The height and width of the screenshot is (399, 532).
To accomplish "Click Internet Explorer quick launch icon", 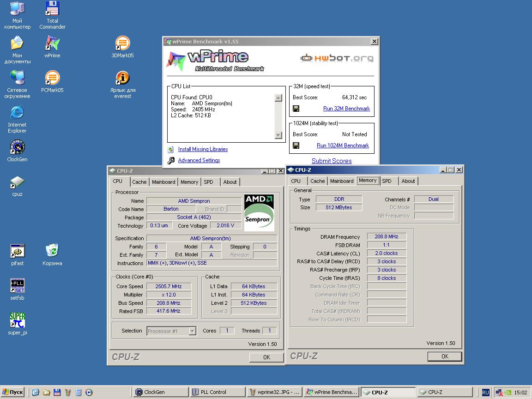I will 36,392.
